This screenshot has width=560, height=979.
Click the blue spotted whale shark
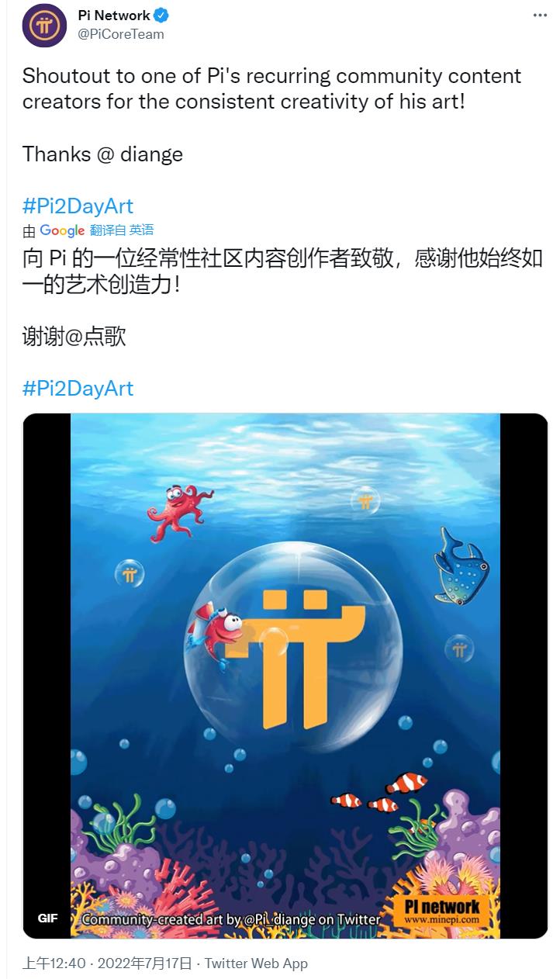(x=461, y=566)
